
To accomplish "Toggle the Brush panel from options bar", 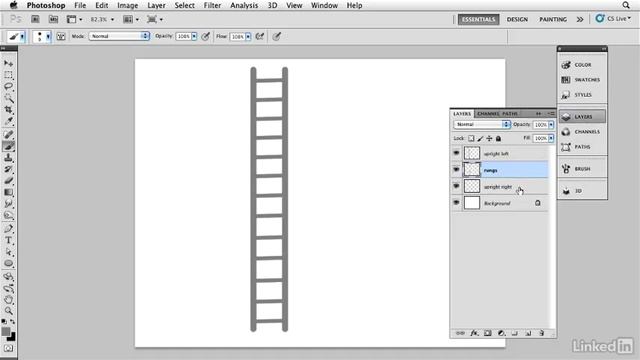I will pos(61,36).
